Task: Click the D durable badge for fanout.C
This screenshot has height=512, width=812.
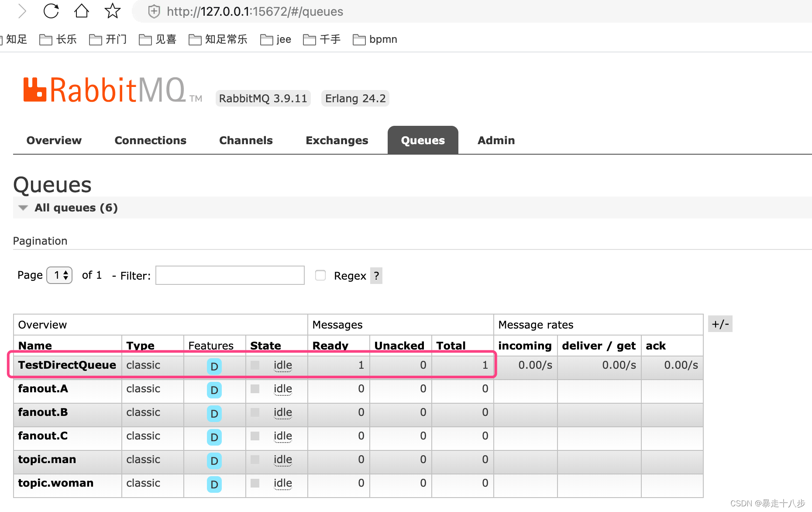Action: pos(214,437)
